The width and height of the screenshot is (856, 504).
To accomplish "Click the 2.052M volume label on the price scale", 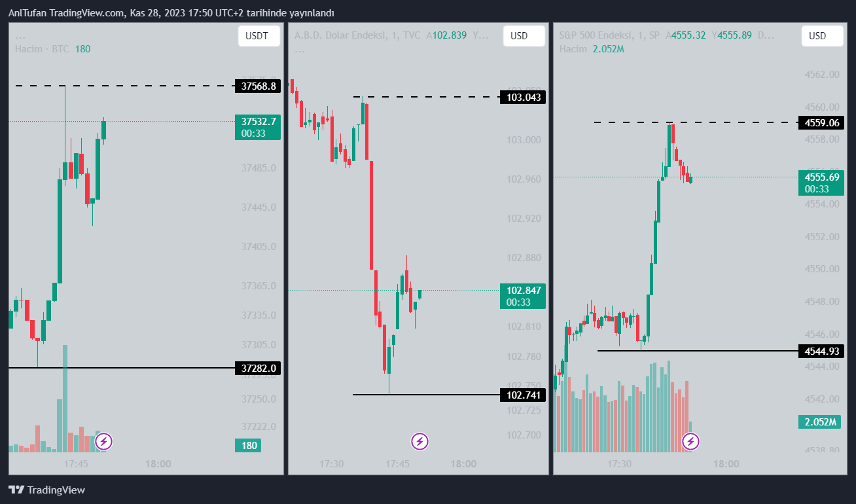I will click(x=819, y=422).
